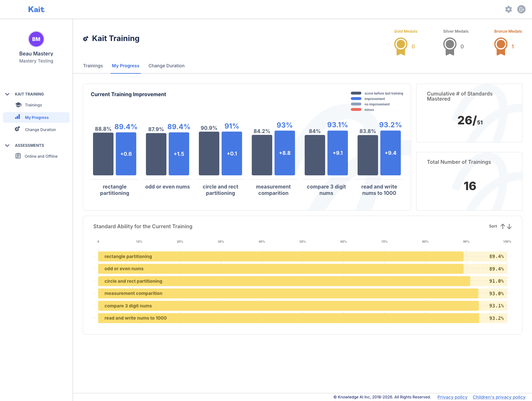Click the logout icon in header

(521, 9)
